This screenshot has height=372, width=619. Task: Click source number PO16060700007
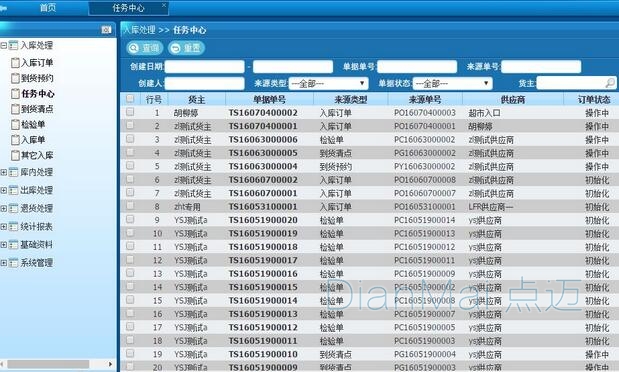(425, 193)
